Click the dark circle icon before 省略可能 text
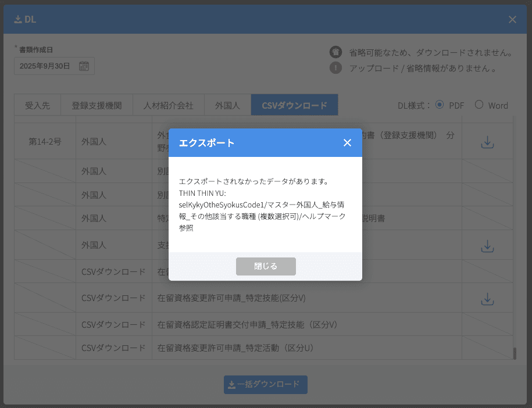The image size is (532, 408). tap(336, 52)
